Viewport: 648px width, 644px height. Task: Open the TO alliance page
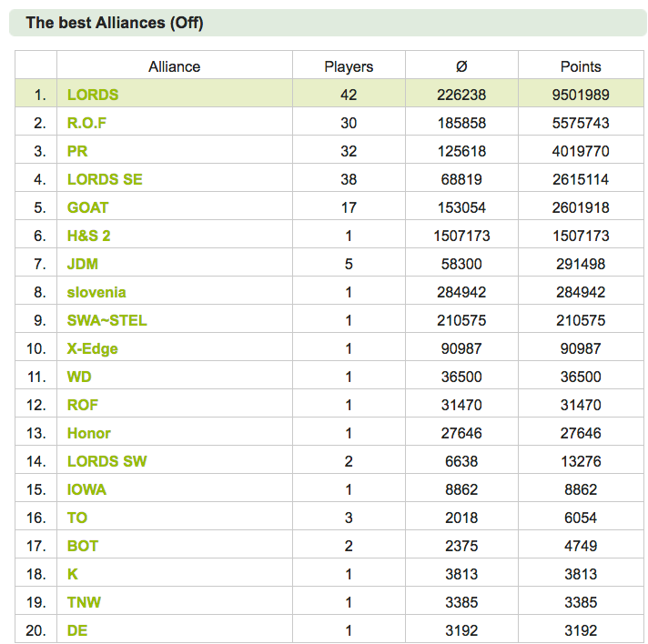coord(76,518)
